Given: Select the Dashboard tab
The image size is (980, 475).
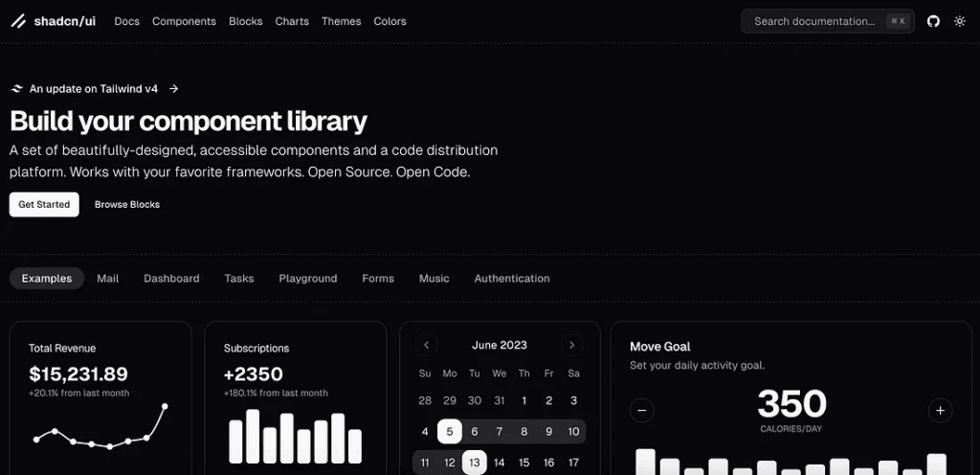Looking at the screenshot, I should 171,279.
